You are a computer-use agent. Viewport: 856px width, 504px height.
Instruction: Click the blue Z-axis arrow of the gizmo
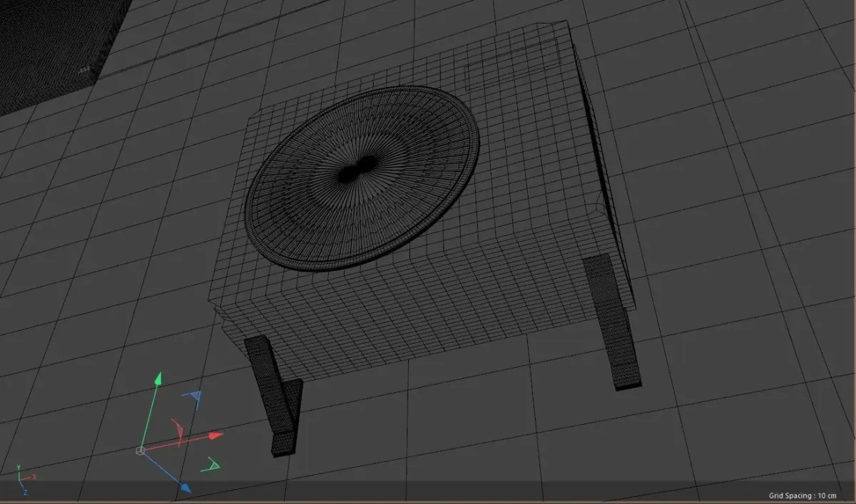(185, 488)
